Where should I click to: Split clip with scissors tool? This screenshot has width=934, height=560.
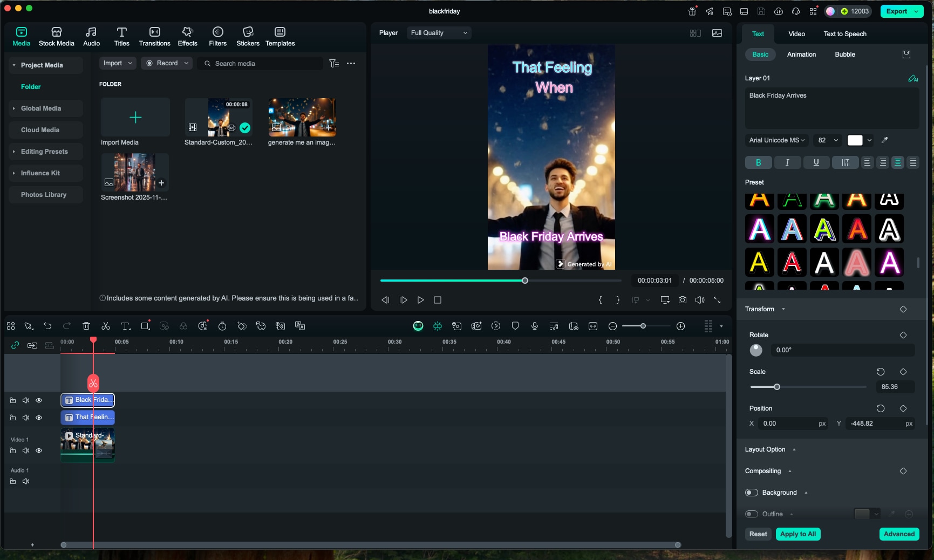point(106,326)
